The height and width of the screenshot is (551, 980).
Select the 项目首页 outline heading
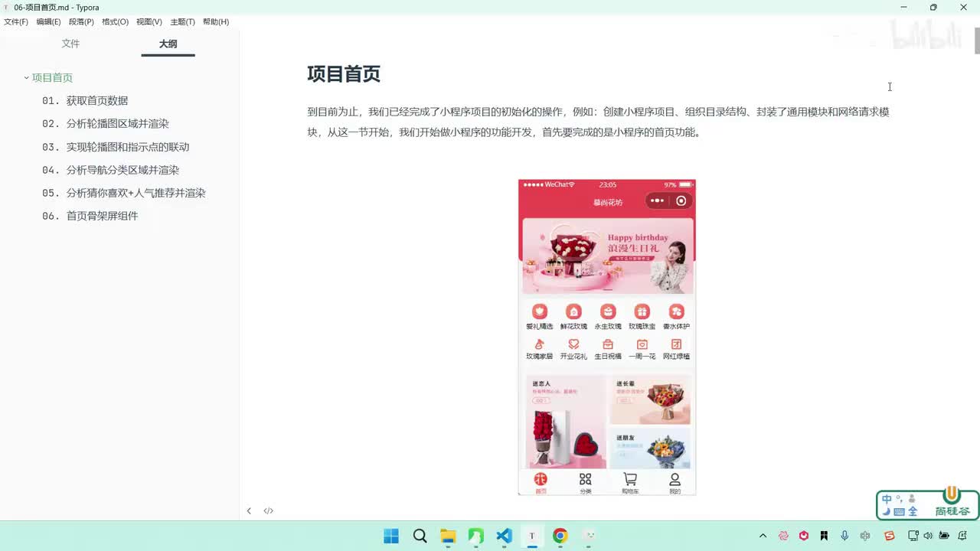[x=52, y=77]
